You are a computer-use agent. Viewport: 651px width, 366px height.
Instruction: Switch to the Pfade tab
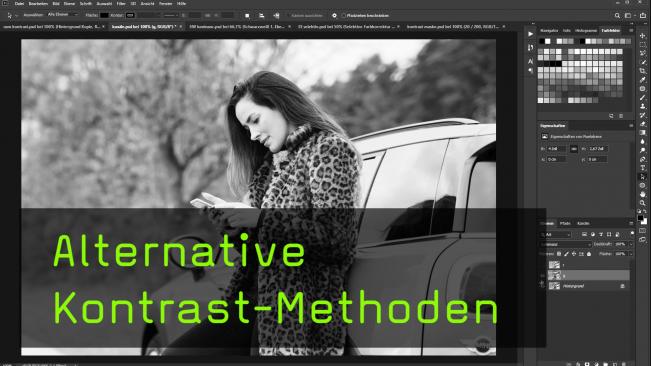(x=565, y=223)
